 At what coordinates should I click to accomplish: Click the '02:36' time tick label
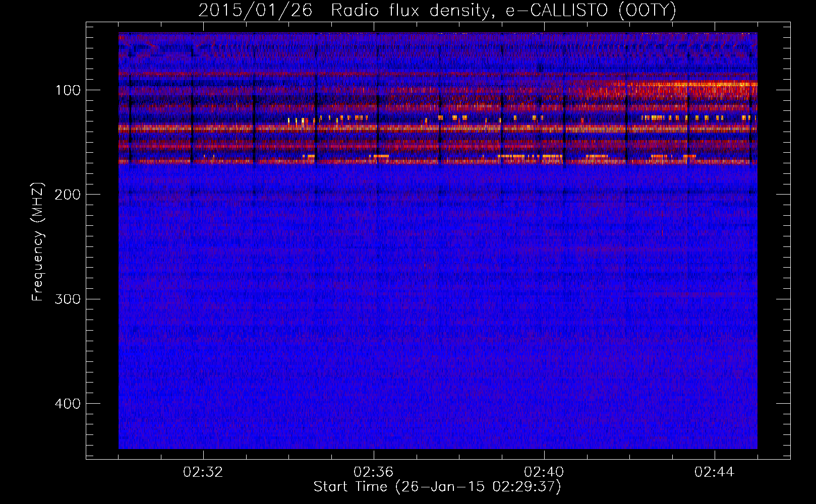374,472
